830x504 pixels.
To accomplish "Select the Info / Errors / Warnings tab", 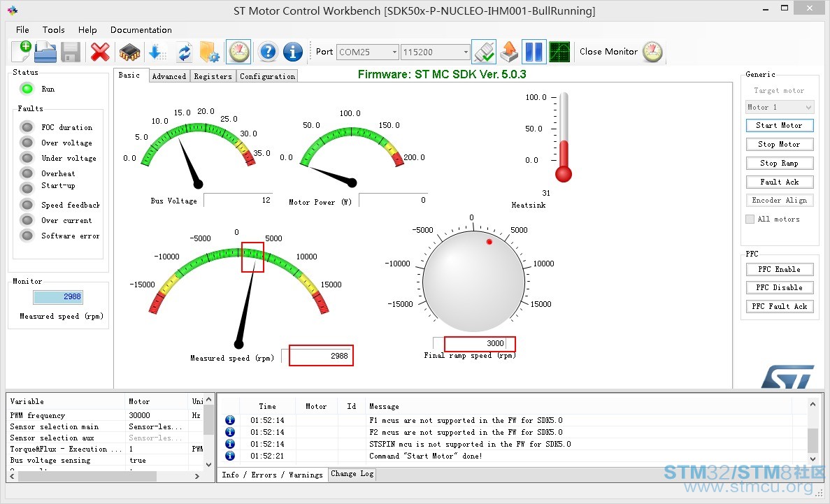I will (x=272, y=475).
